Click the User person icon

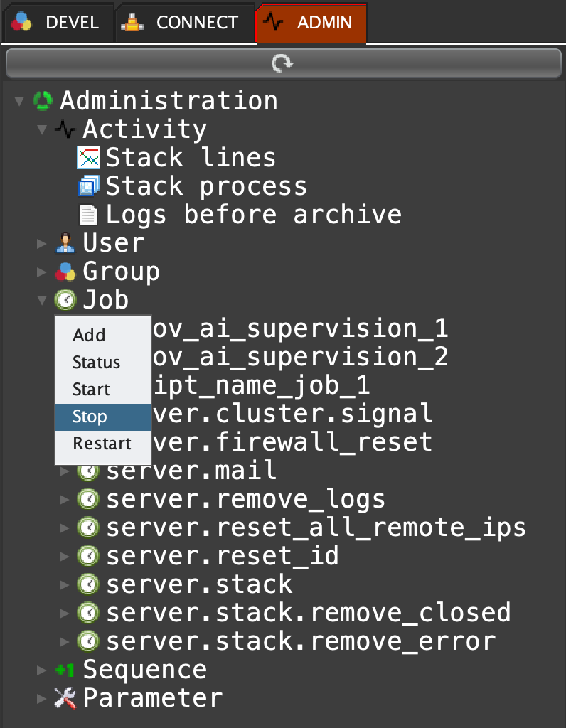(x=65, y=243)
